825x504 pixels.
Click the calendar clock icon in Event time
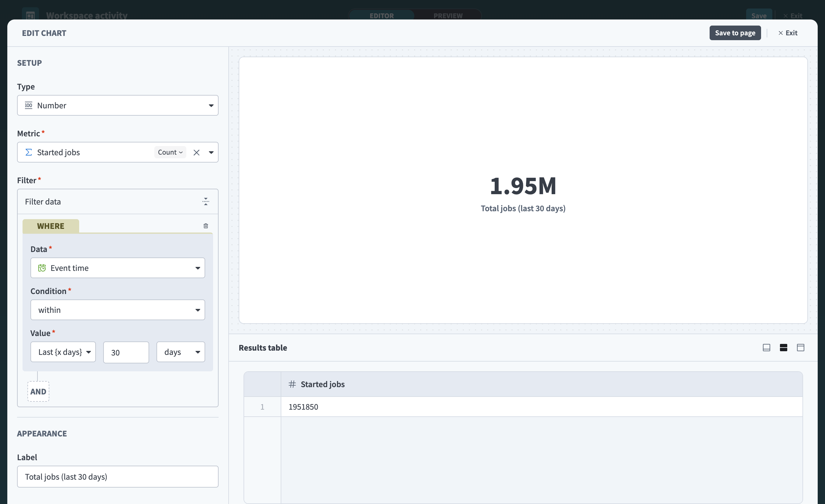42,268
